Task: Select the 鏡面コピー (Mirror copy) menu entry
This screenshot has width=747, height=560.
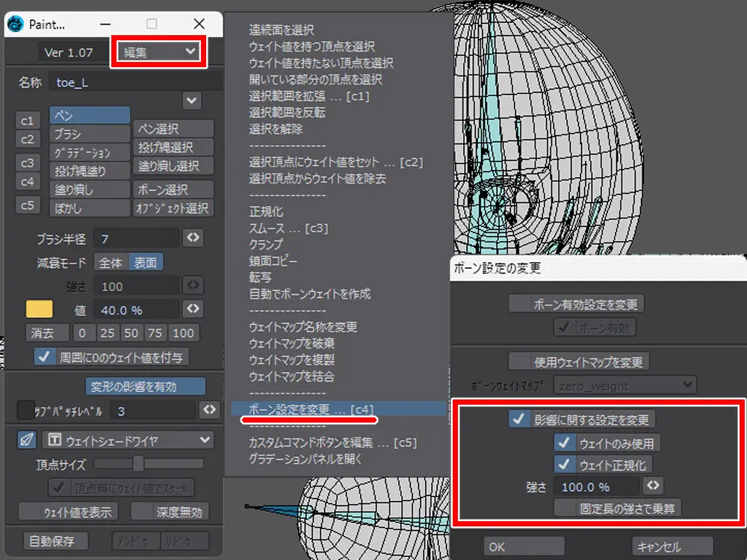Action: pyautogui.click(x=273, y=261)
